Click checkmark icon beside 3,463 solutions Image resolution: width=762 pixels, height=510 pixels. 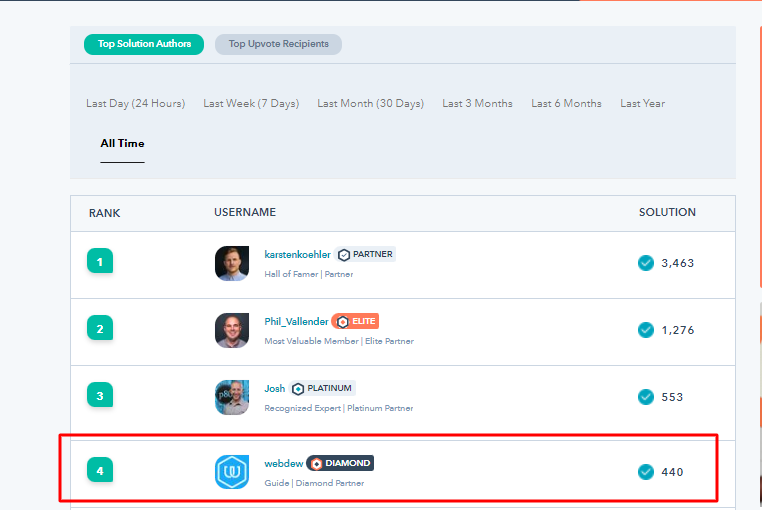coord(646,263)
